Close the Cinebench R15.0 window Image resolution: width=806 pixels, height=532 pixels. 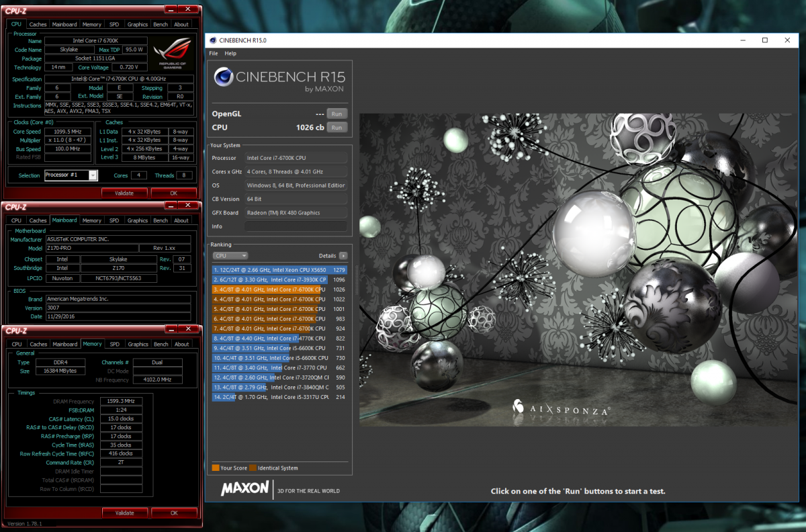click(787, 40)
